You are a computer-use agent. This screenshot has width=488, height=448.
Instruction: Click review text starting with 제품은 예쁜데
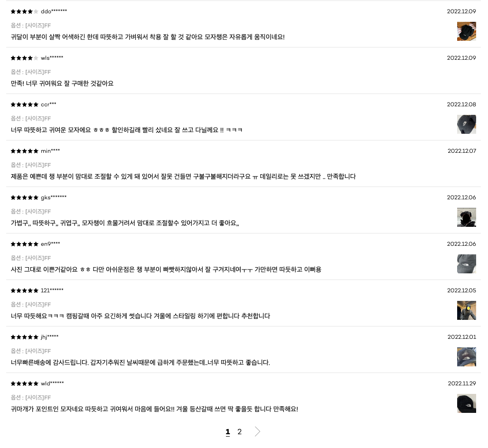(183, 177)
